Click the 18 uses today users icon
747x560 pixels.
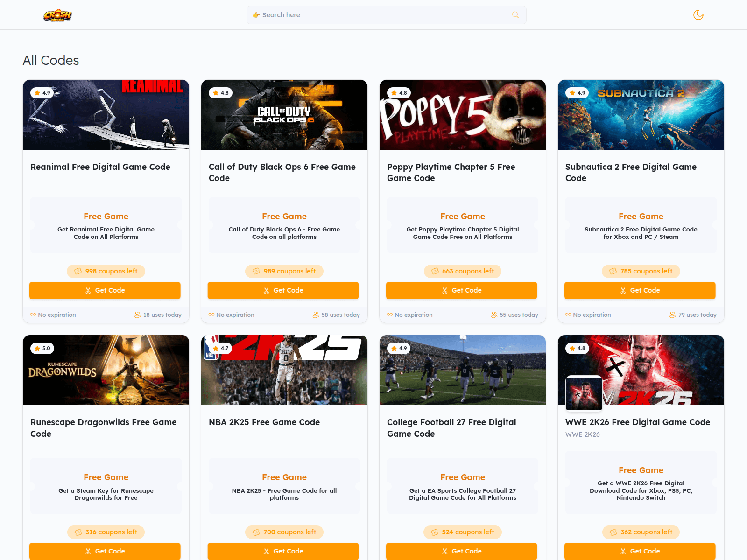click(x=138, y=315)
